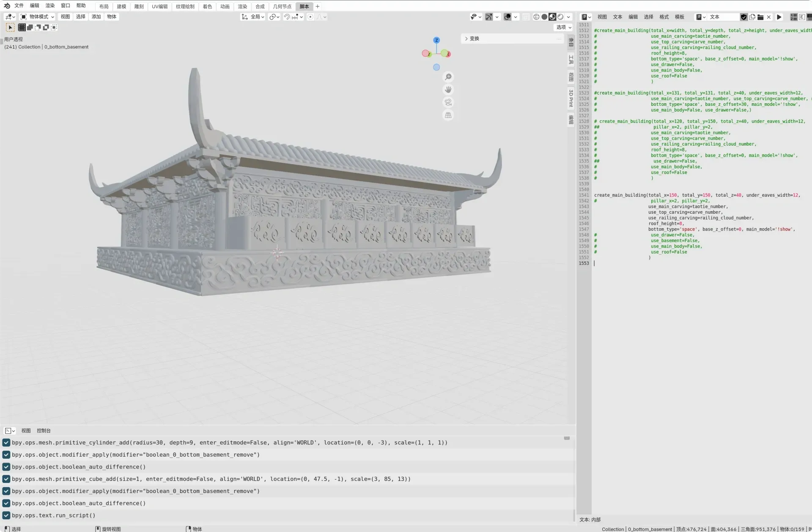The width and height of the screenshot is (812, 532).
Task: Open the 添加 menu in viewport header
Action: pos(96,17)
